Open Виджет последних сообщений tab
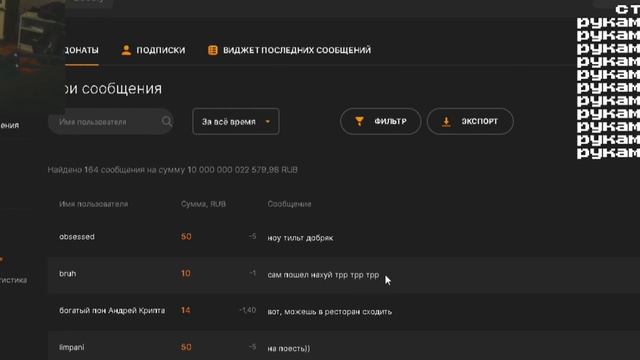 (x=289, y=50)
